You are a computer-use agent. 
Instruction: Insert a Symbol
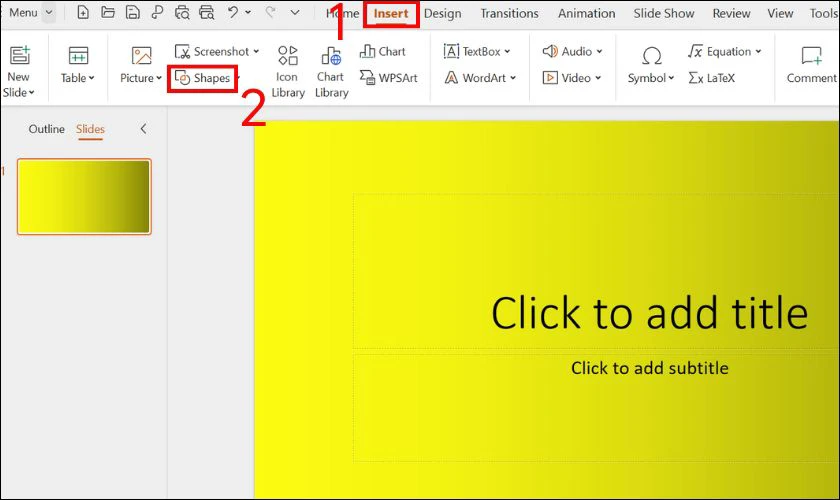(650, 65)
